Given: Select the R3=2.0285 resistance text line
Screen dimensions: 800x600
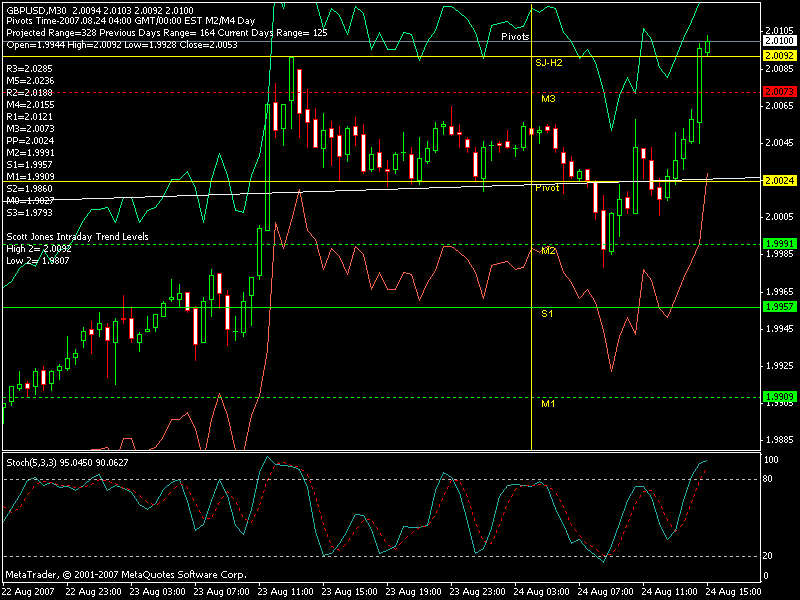Looking at the screenshot, I should click(29, 68).
